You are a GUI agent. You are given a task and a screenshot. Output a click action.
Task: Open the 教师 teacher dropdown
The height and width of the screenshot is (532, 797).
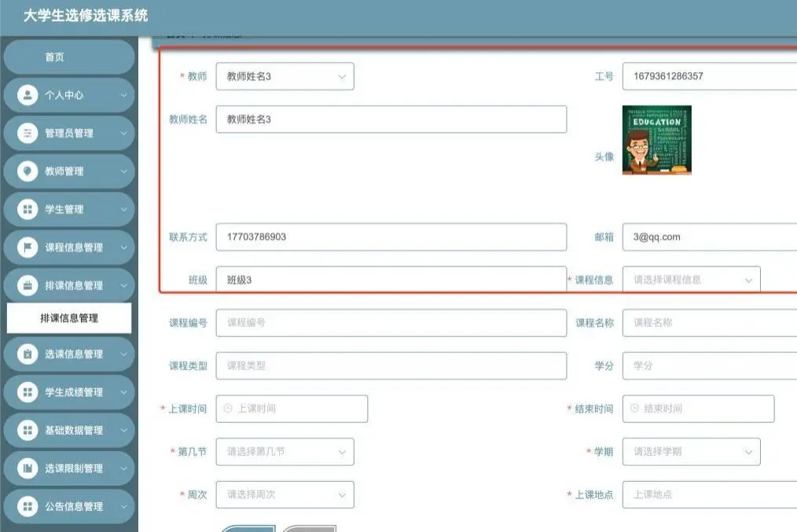click(x=285, y=76)
